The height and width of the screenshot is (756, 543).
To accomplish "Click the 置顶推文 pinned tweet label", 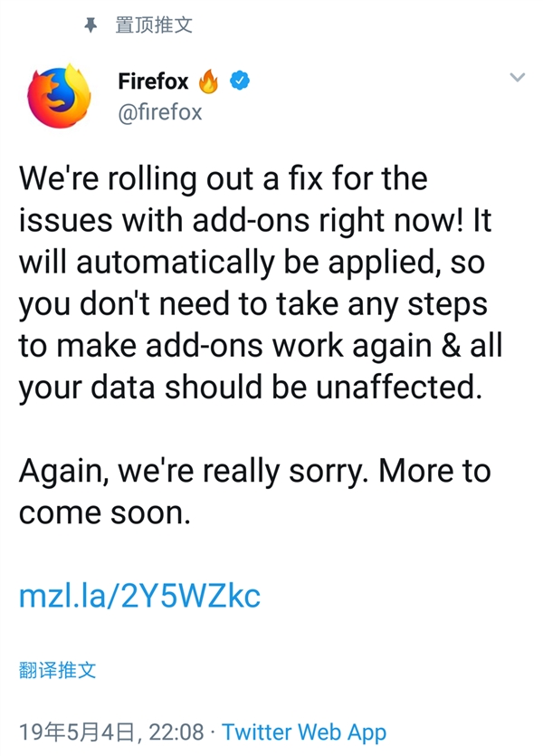I will (154, 25).
